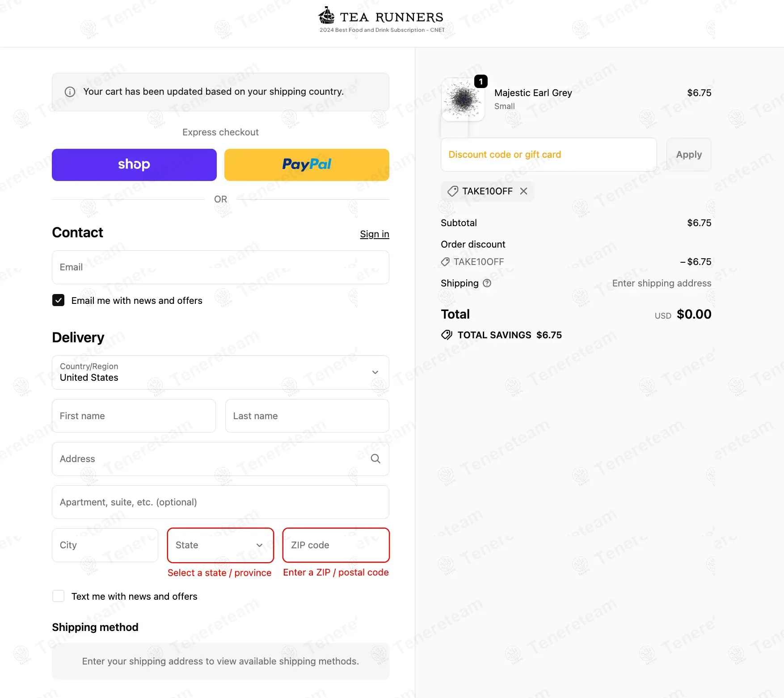Click the Tea Runners ship logo

click(x=327, y=16)
